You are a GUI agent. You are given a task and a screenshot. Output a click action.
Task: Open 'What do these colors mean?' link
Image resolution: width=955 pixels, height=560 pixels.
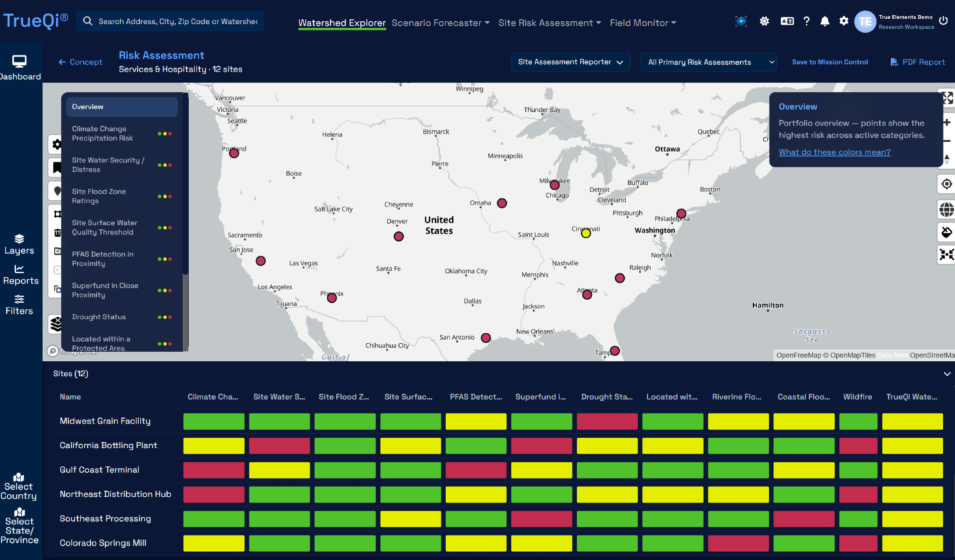[x=834, y=152]
